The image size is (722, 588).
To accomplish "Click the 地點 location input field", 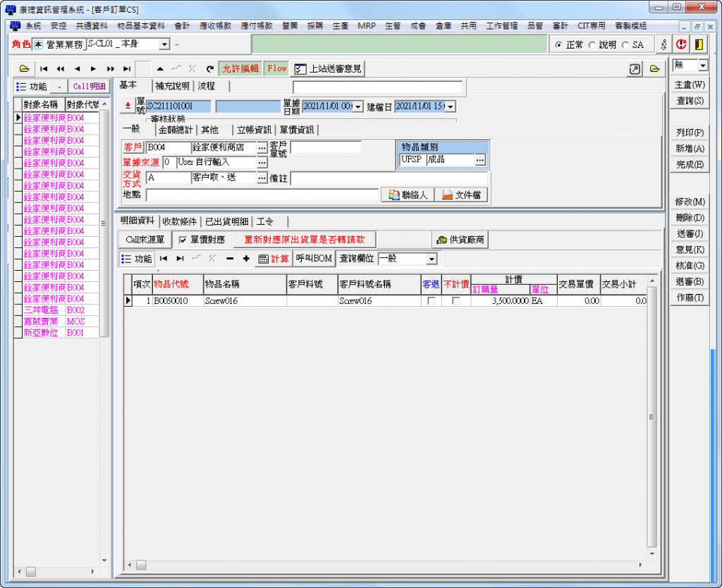I will (x=262, y=195).
